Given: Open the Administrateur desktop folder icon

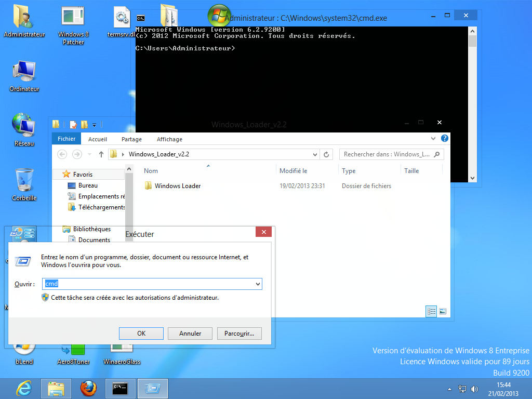Looking at the screenshot, I should point(24,21).
